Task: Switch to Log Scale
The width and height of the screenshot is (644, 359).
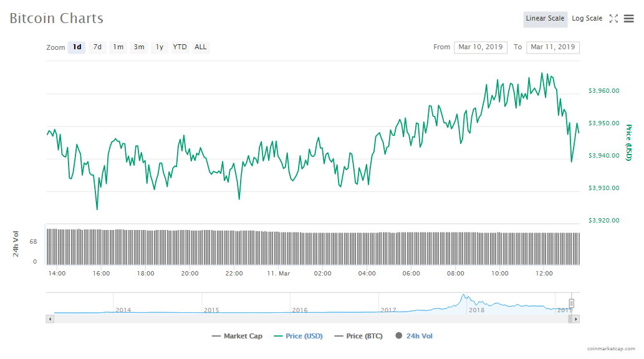Action: tap(587, 19)
